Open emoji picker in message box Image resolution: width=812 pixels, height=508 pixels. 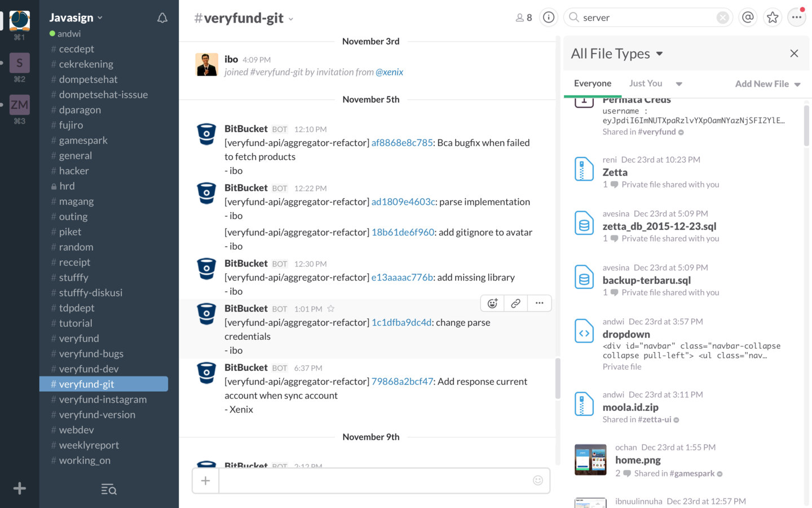(x=538, y=480)
